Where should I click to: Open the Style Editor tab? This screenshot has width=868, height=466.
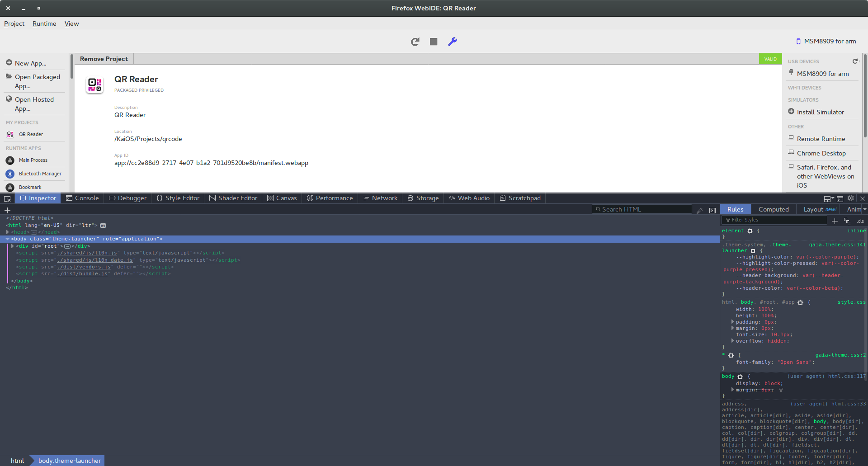pos(178,198)
